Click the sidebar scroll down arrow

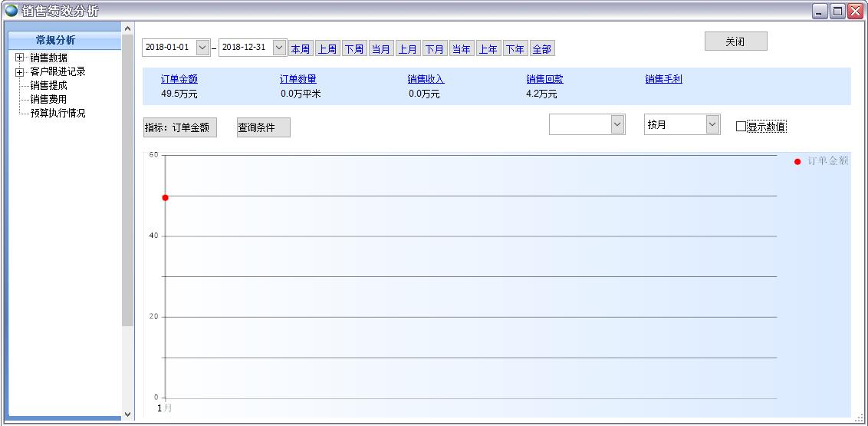coord(127,414)
